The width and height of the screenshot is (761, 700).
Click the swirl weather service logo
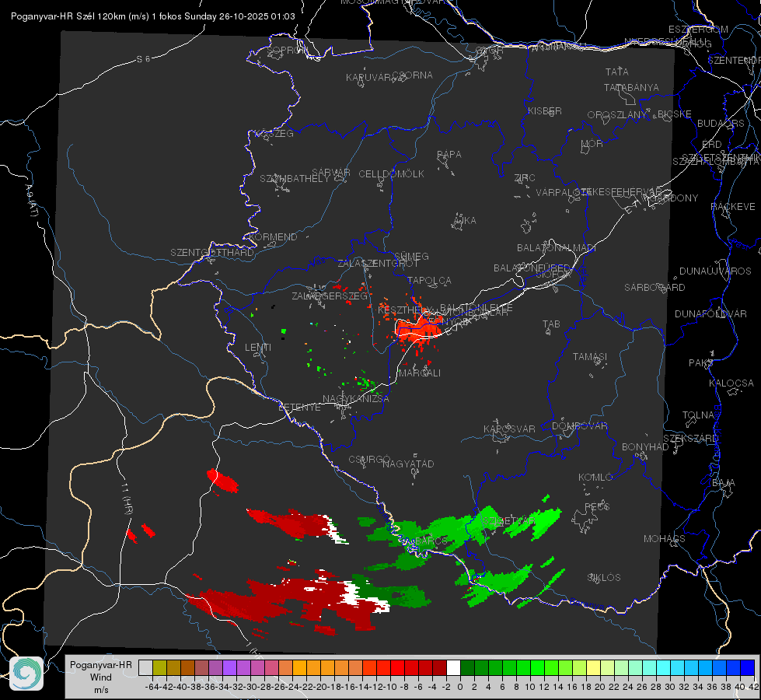[26, 674]
